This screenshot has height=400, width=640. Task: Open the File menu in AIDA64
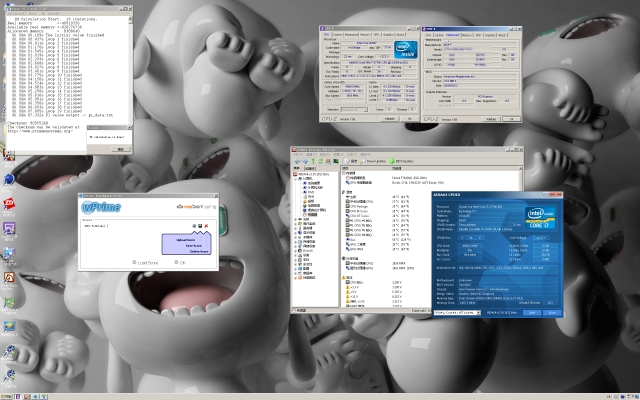pos(298,155)
